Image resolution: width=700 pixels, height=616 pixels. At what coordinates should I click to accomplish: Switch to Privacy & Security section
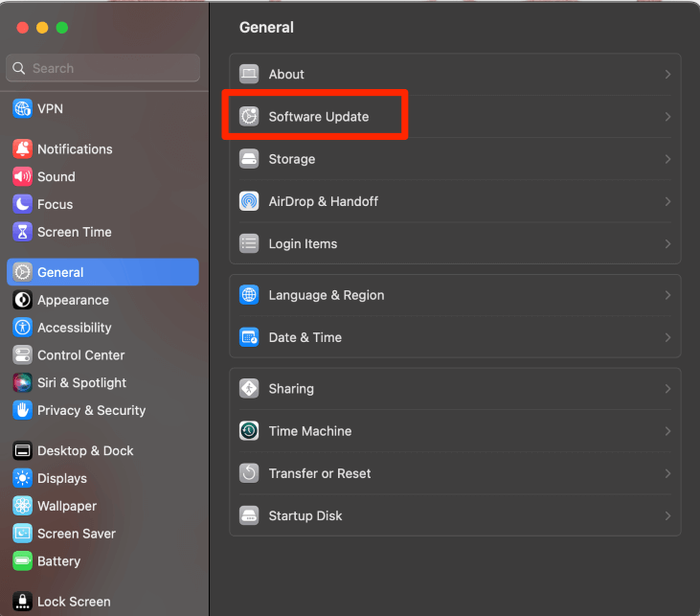tap(91, 410)
